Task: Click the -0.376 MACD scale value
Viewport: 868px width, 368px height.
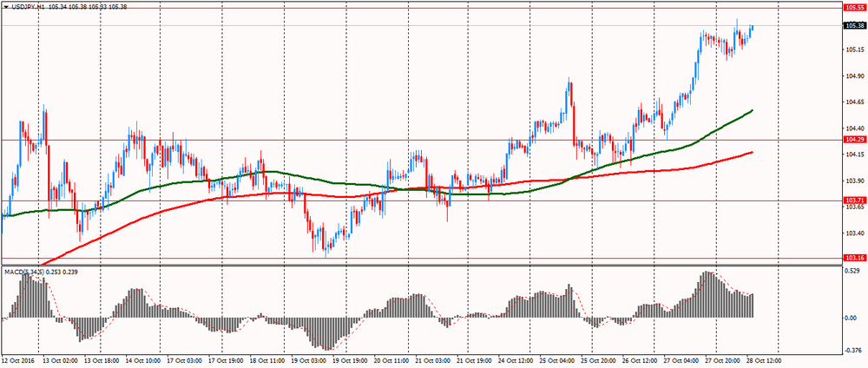Action: pos(852,350)
